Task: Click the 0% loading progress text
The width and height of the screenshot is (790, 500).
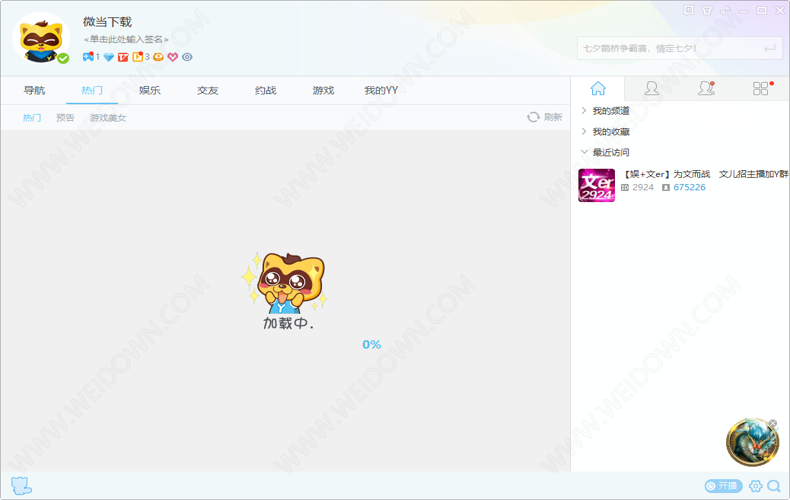Action: [372, 345]
